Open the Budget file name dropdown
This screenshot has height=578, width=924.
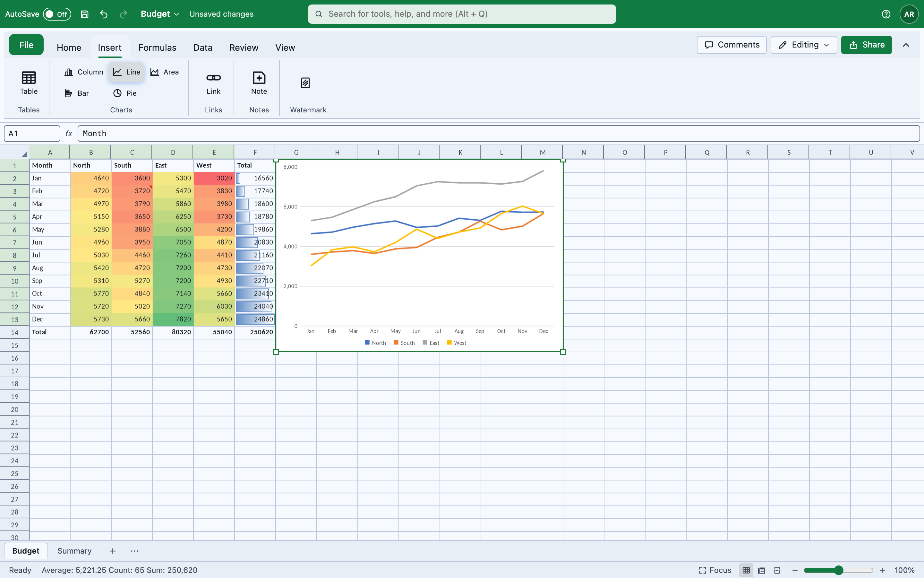[159, 14]
